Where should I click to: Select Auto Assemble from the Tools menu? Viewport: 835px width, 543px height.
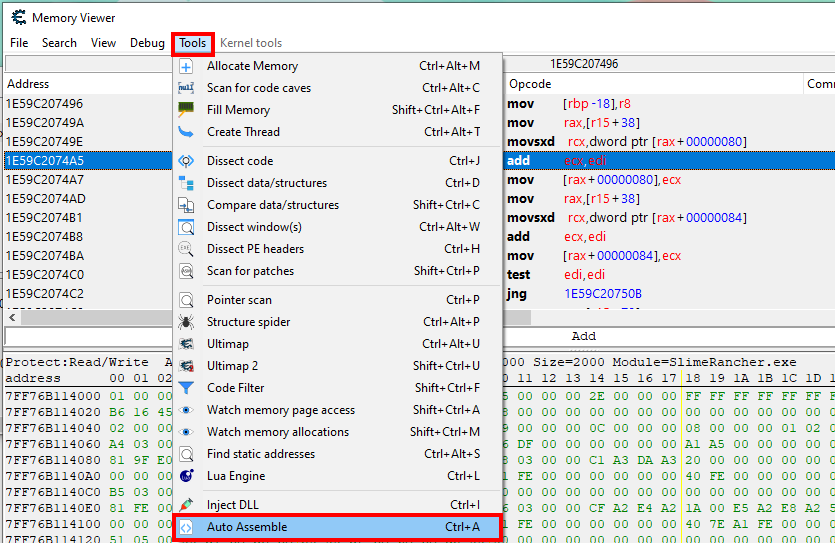337,527
